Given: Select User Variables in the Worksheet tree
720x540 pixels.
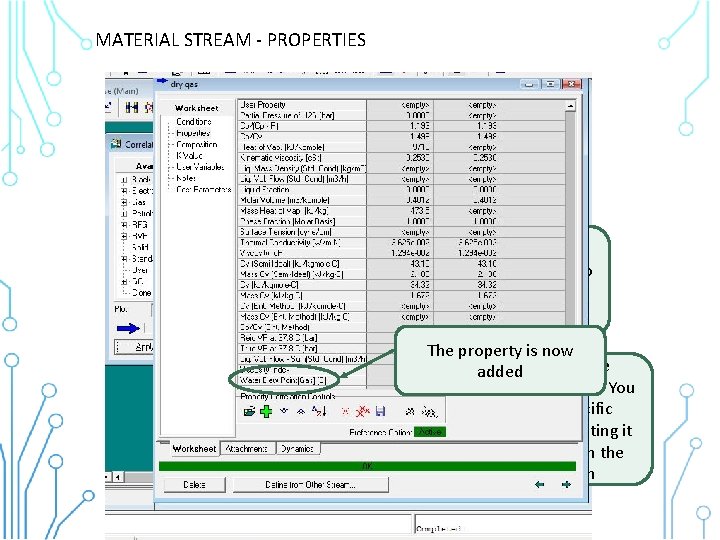Looking at the screenshot, I should [200, 167].
